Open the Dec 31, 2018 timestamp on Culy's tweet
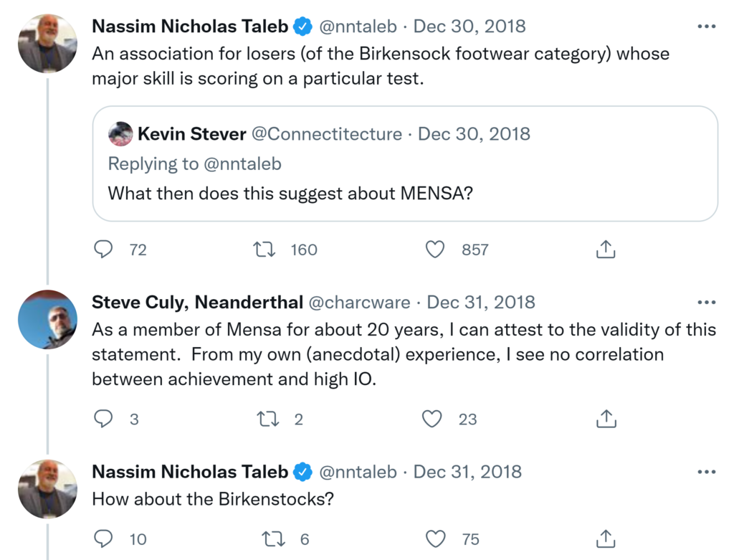This screenshot has height=560, width=734. (481, 302)
